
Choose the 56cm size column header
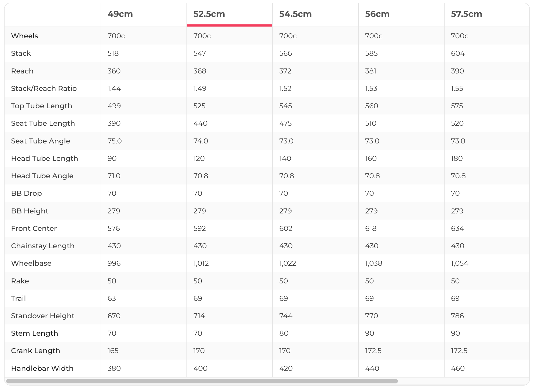377,14
